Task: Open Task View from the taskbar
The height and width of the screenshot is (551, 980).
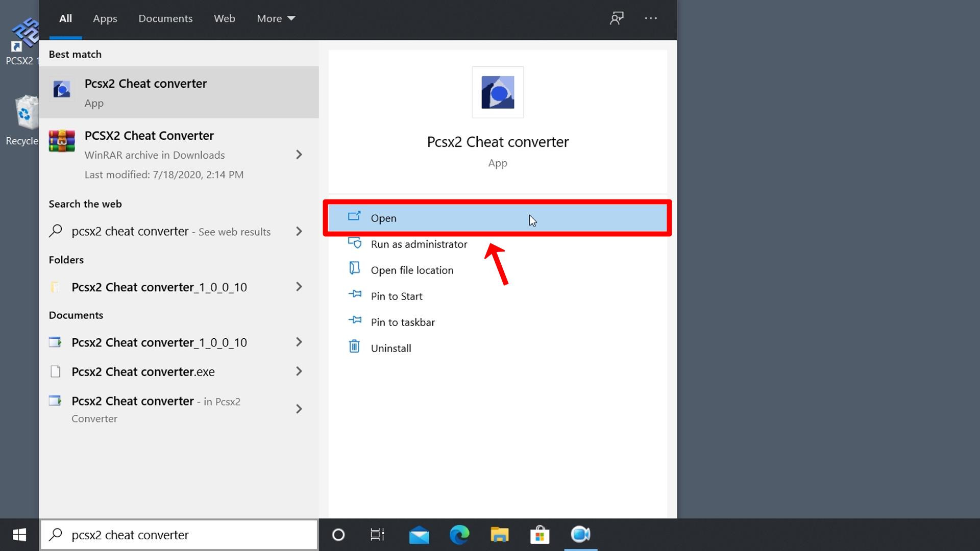Action: pyautogui.click(x=377, y=535)
